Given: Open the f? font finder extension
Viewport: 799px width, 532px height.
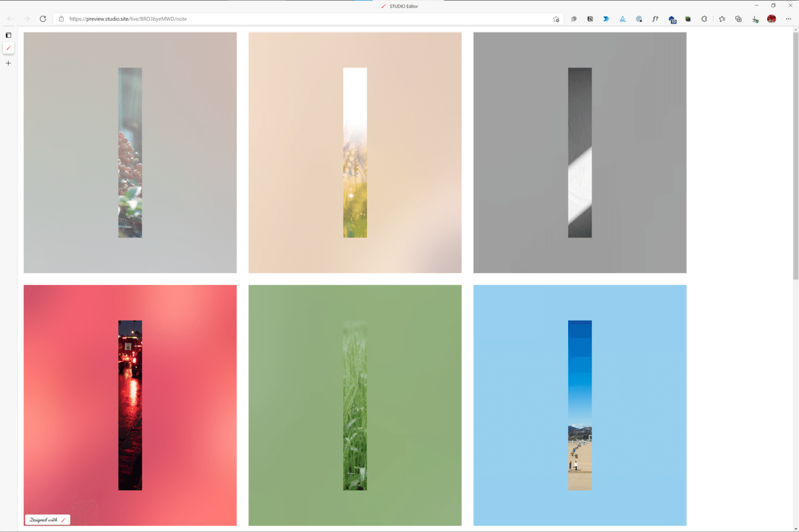Looking at the screenshot, I should [655, 19].
